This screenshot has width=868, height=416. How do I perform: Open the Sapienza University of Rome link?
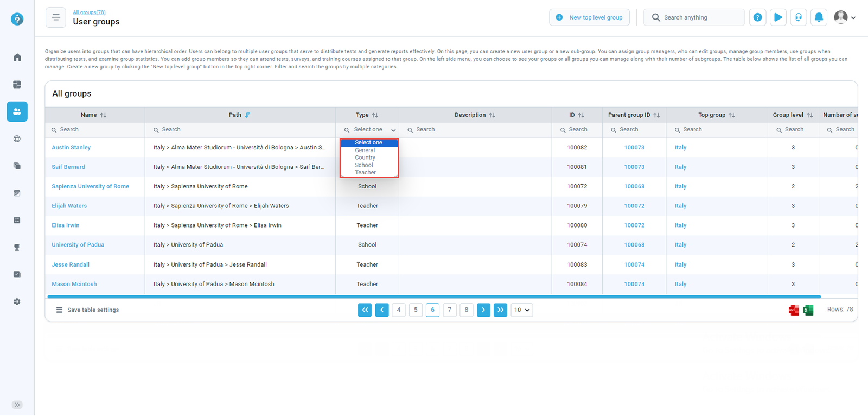pos(90,186)
